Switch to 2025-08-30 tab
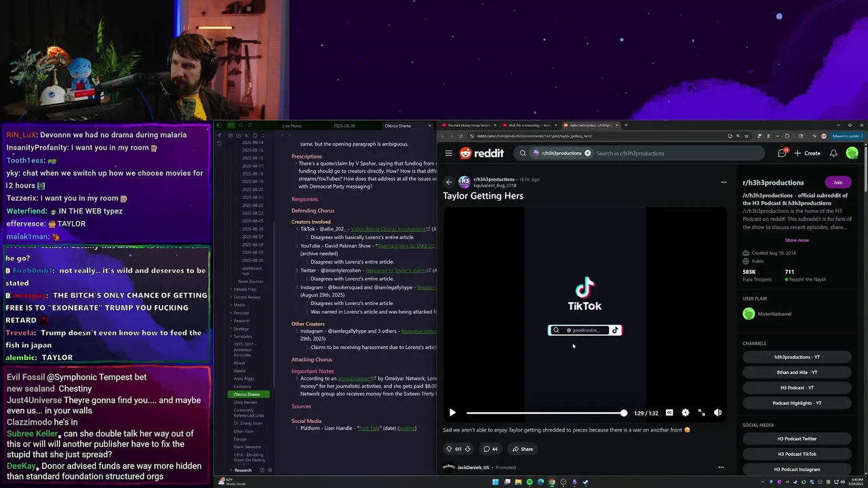 pos(344,125)
